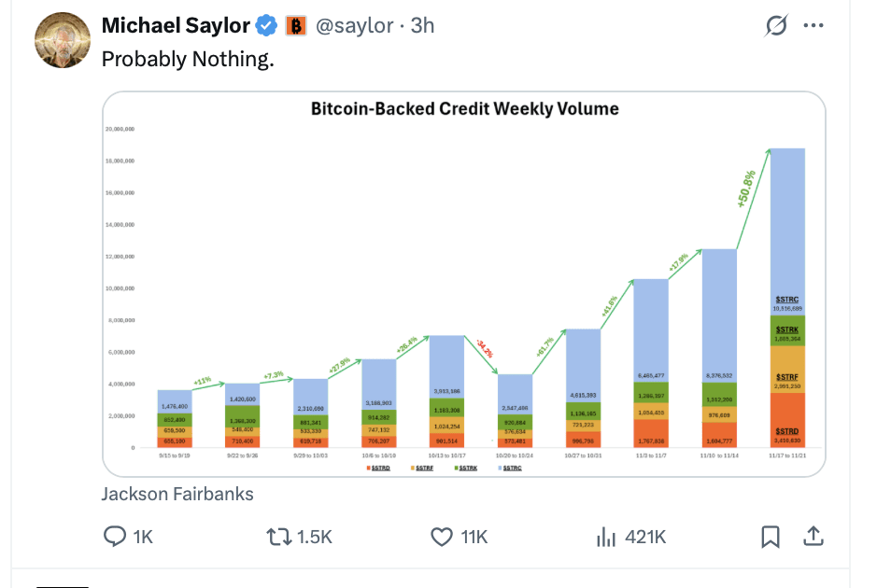The height and width of the screenshot is (588, 891).
Task: Click the reply comment icon
Action: (115, 537)
